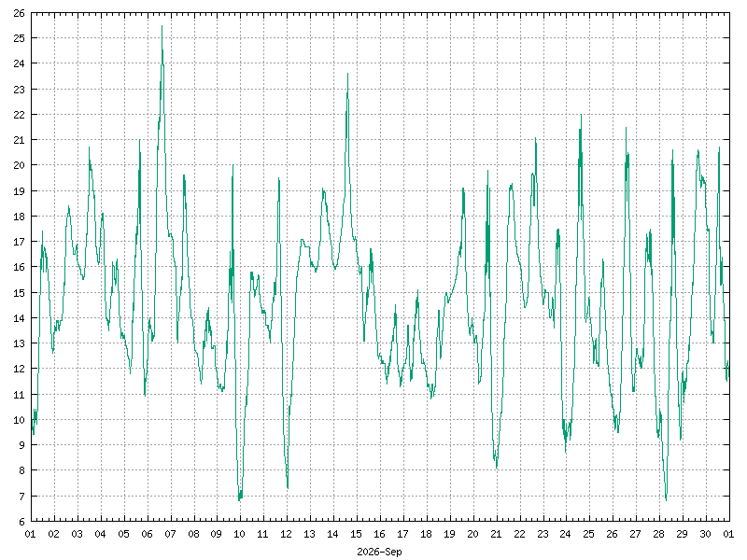Viewport: 747px width, 560px height.
Task: Click x-axis date label '19'
Action: click(x=449, y=534)
